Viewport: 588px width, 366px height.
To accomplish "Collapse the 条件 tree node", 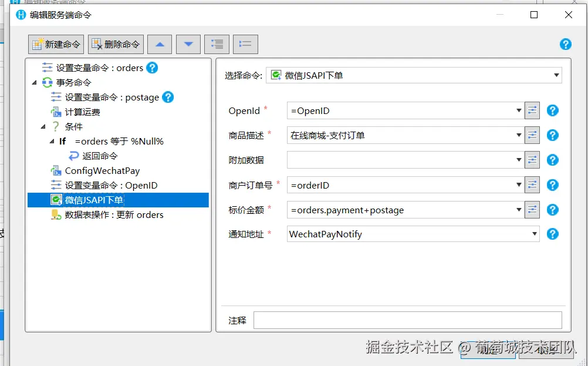I will click(43, 127).
